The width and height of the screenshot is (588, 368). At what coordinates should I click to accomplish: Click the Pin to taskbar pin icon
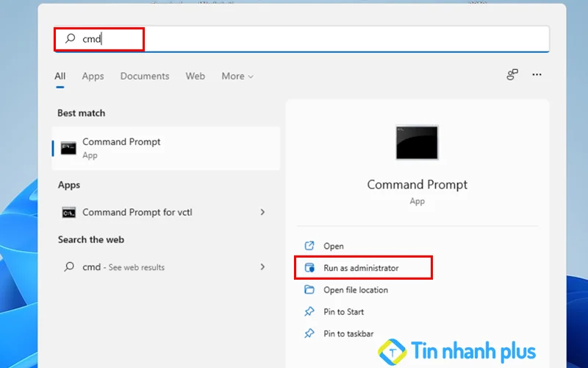(x=309, y=333)
